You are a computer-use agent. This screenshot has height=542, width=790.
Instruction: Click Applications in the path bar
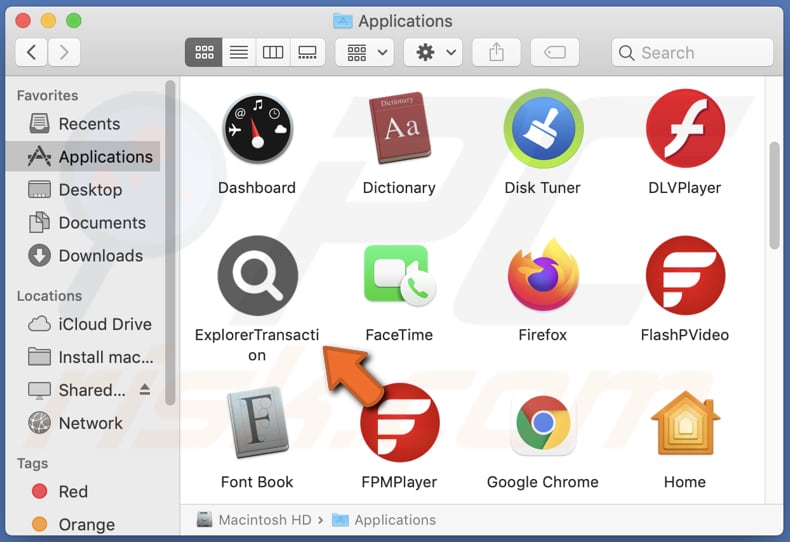[384, 520]
